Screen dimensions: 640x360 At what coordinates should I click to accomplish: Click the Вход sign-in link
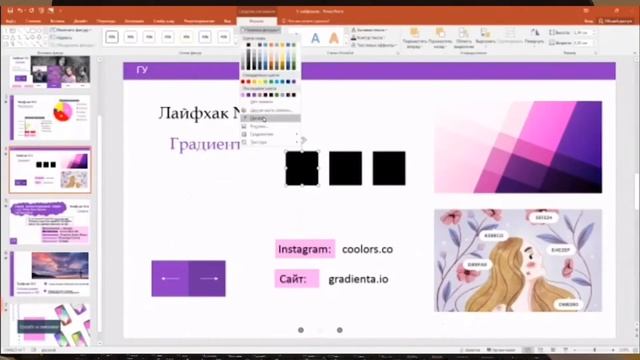[588, 21]
